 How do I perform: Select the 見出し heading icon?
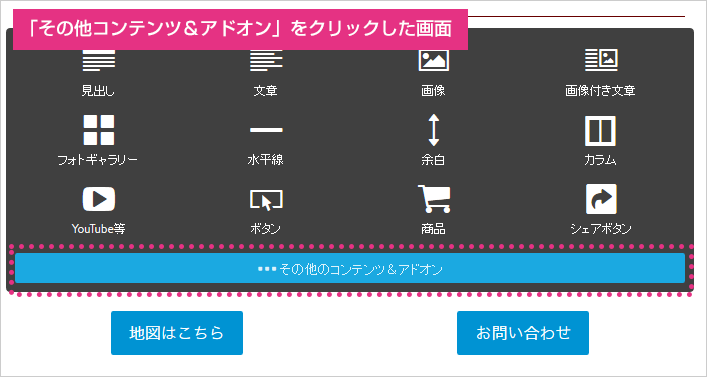[x=98, y=60]
